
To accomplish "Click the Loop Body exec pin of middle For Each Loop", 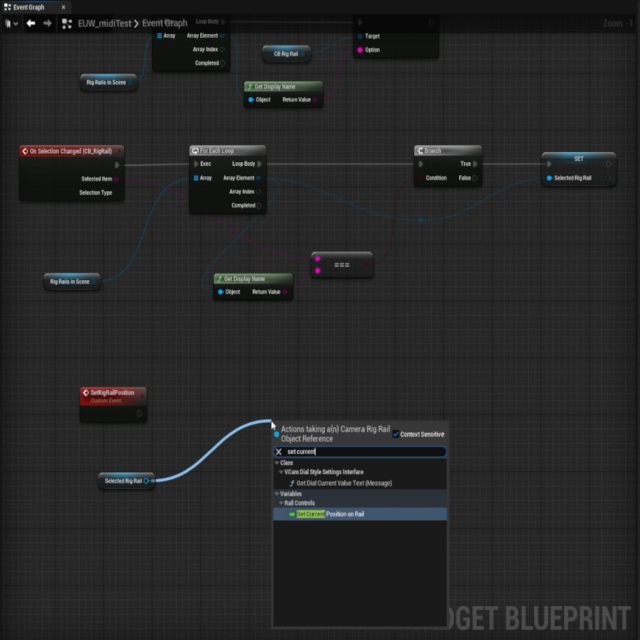I will 260,164.
